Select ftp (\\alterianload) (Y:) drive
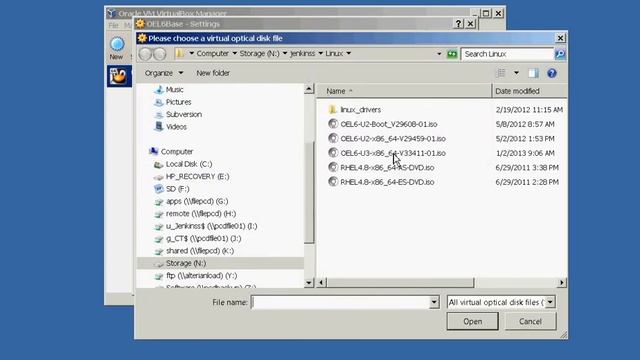The width and height of the screenshot is (640, 360). 201,276
